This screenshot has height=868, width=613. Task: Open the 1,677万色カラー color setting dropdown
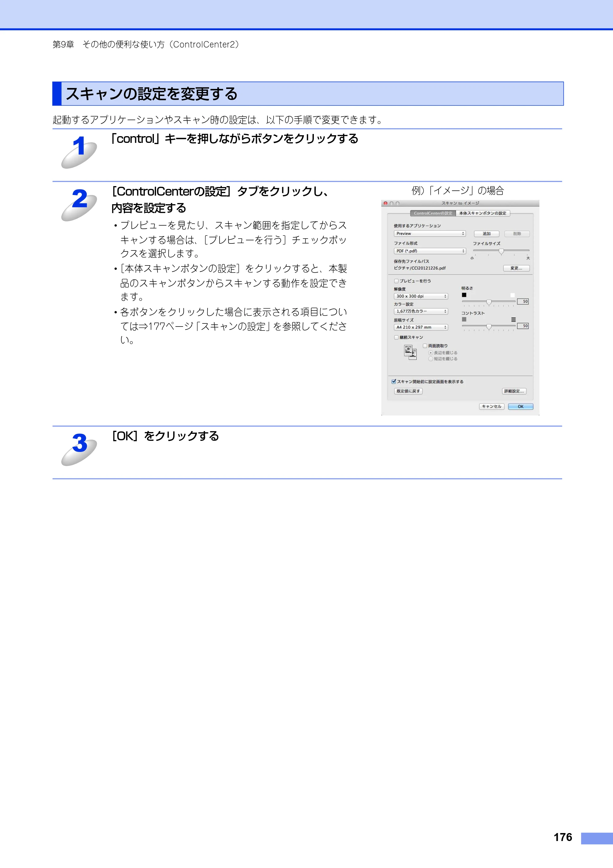click(x=421, y=311)
